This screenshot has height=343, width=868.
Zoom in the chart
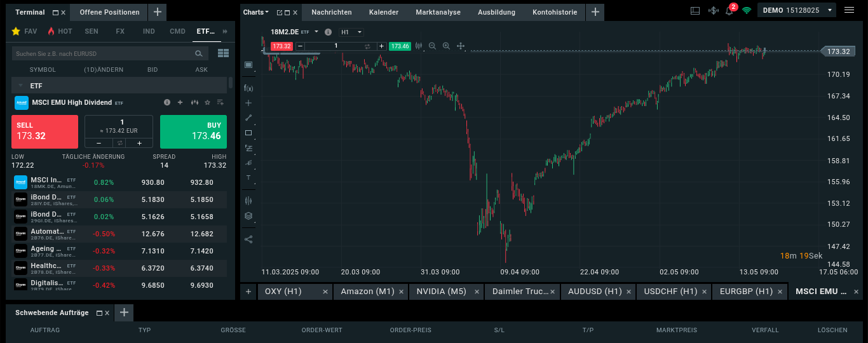pos(446,46)
